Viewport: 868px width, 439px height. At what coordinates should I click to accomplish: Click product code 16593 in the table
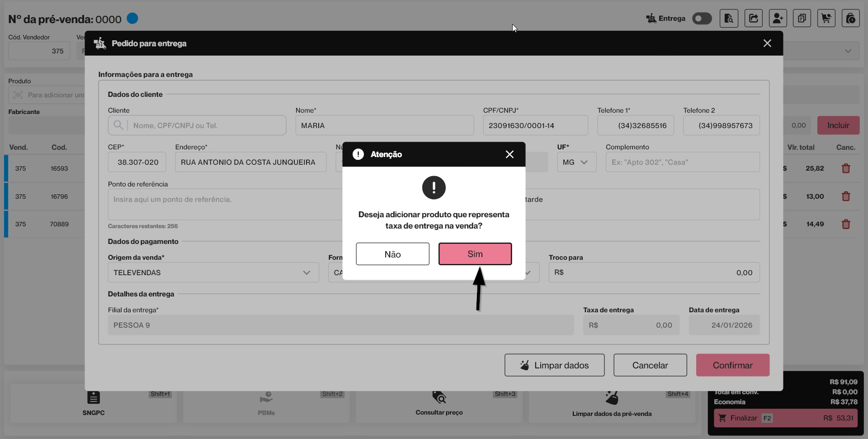(59, 168)
